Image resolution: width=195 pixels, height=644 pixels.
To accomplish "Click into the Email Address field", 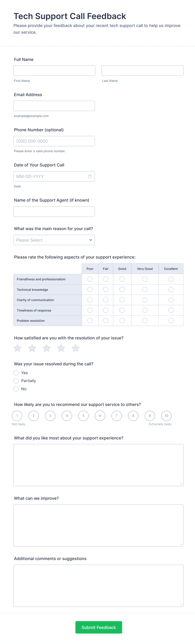I will point(54,106).
